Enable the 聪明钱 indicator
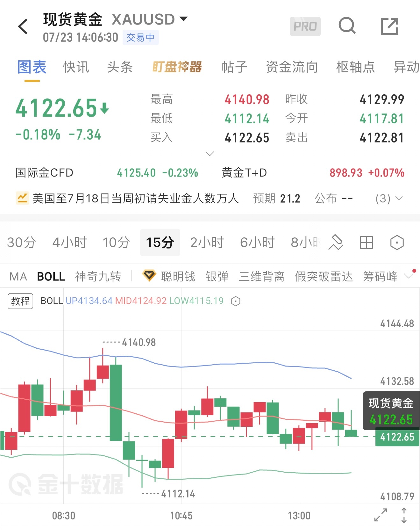 coord(178,276)
